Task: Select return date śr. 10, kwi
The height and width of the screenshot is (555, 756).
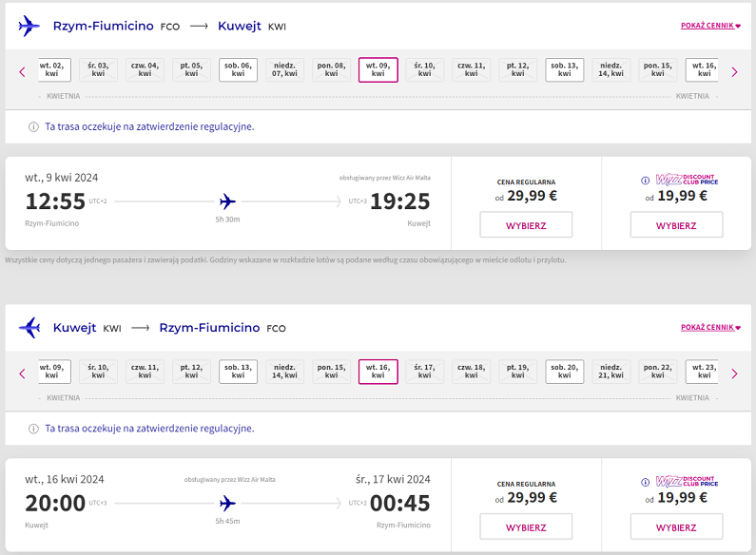Action: (98, 372)
